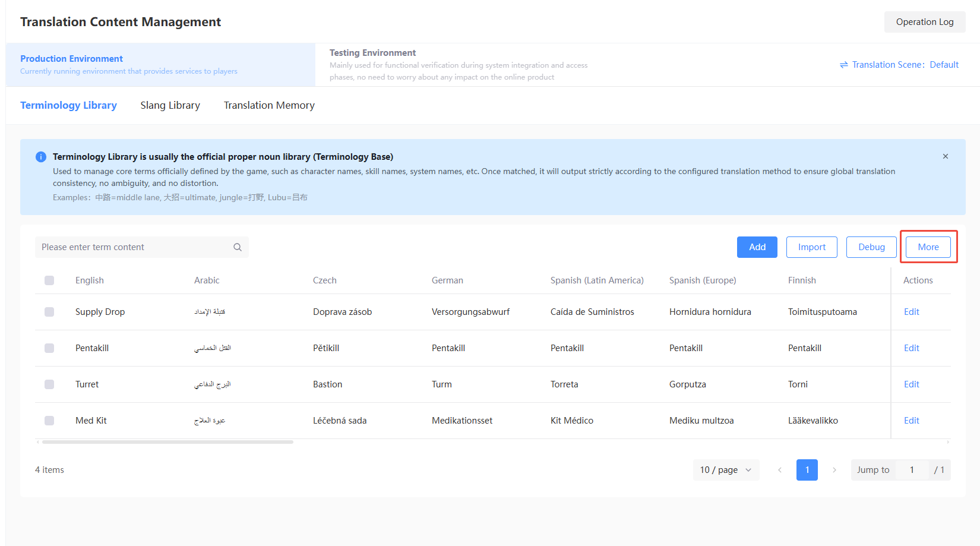The image size is (980, 546).
Task: Click the Gorputza cell
Action: click(x=688, y=384)
